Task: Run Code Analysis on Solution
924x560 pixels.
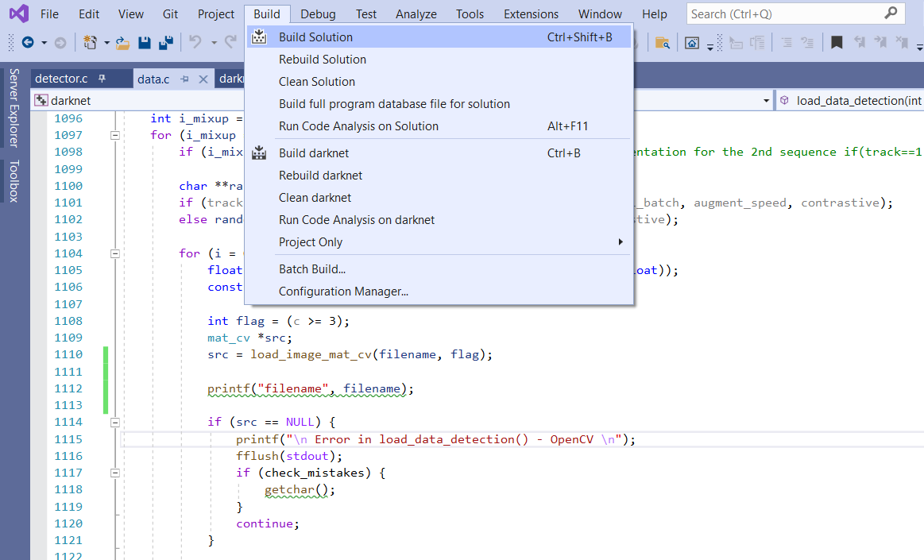Action: pyautogui.click(x=439, y=126)
